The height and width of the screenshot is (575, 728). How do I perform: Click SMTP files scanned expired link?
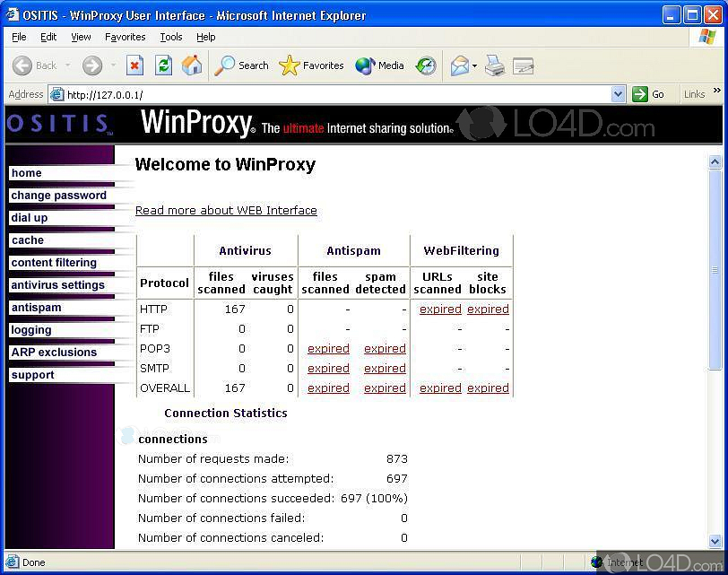tap(328, 369)
